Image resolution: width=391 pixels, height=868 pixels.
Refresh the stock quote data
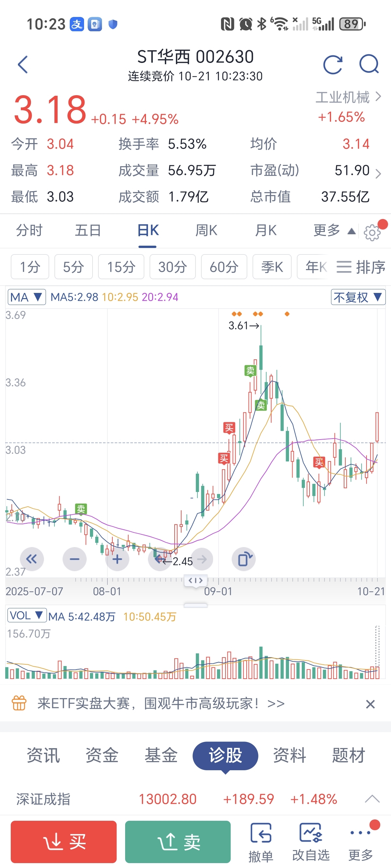click(x=332, y=65)
